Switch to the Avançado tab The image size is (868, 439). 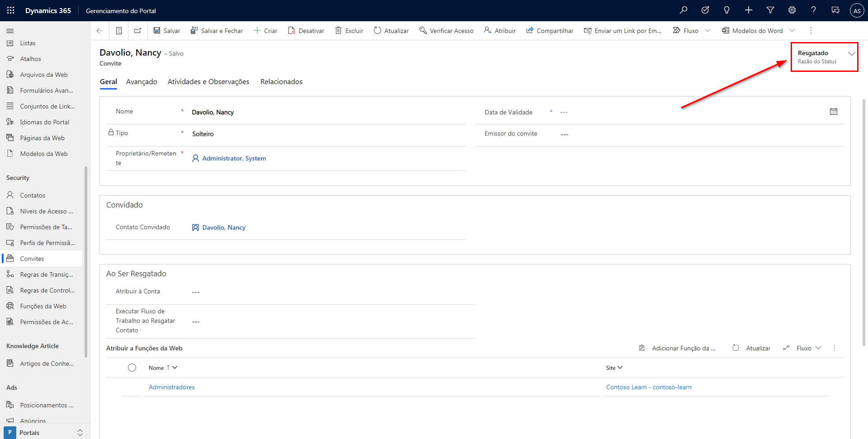(x=142, y=82)
